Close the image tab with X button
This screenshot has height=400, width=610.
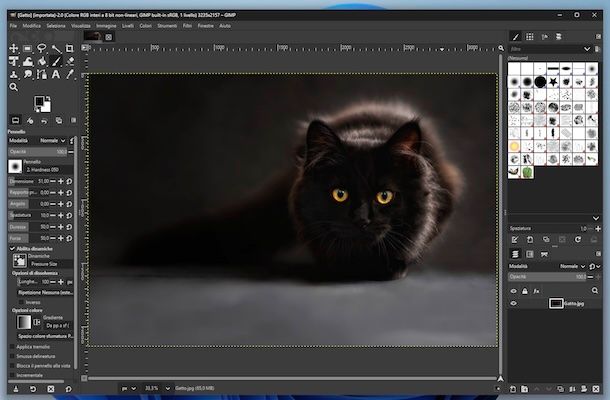click(109, 37)
